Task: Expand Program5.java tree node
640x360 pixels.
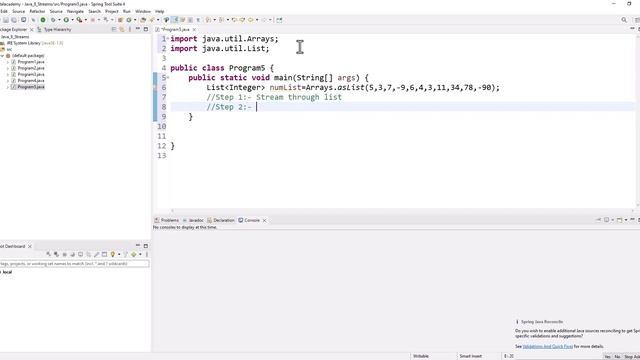Action: [x=8, y=87]
